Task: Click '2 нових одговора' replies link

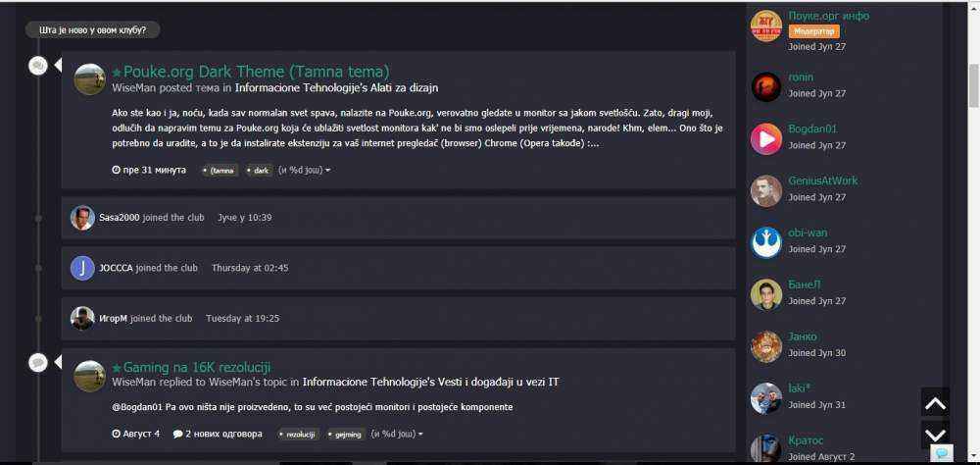Action: coord(223,434)
